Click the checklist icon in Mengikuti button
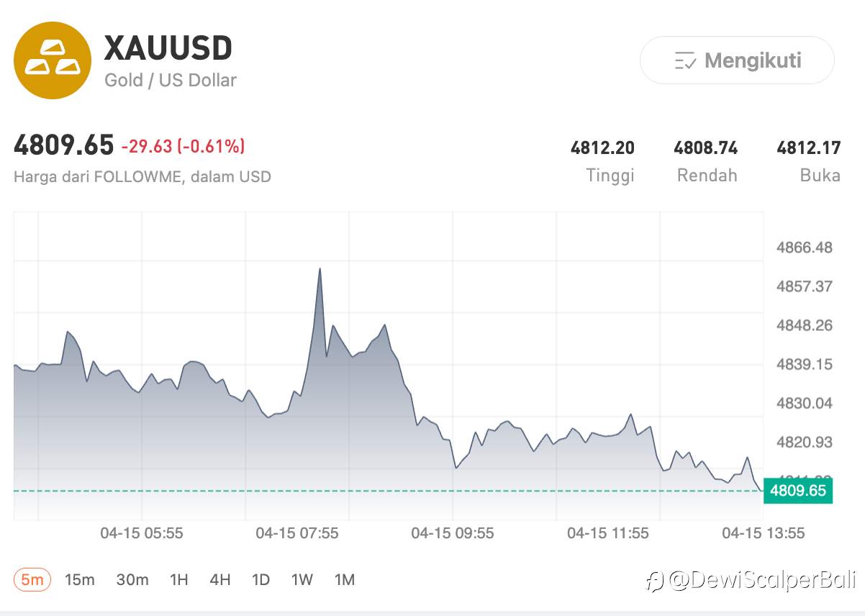Image resolution: width=865 pixels, height=616 pixels. pyautogui.click(x=684, y=61)
